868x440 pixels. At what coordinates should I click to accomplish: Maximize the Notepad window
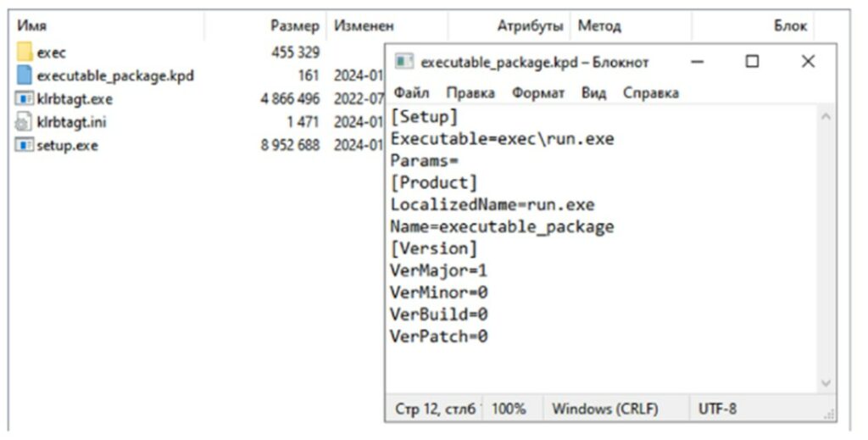pyautogui.click(x=752, y=62)
